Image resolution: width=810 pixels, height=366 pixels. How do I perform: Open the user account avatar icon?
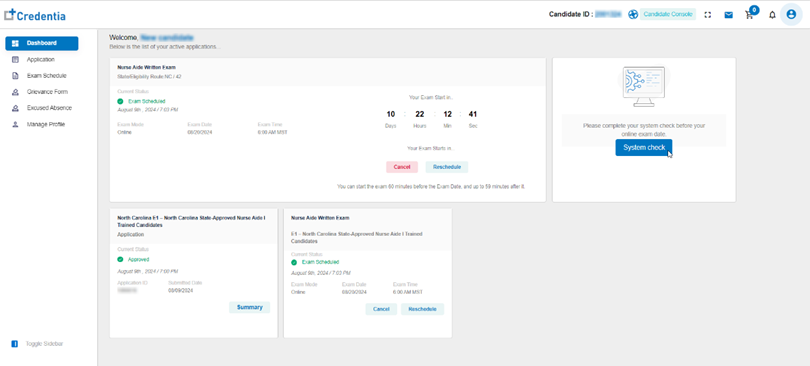pos(791,14)
